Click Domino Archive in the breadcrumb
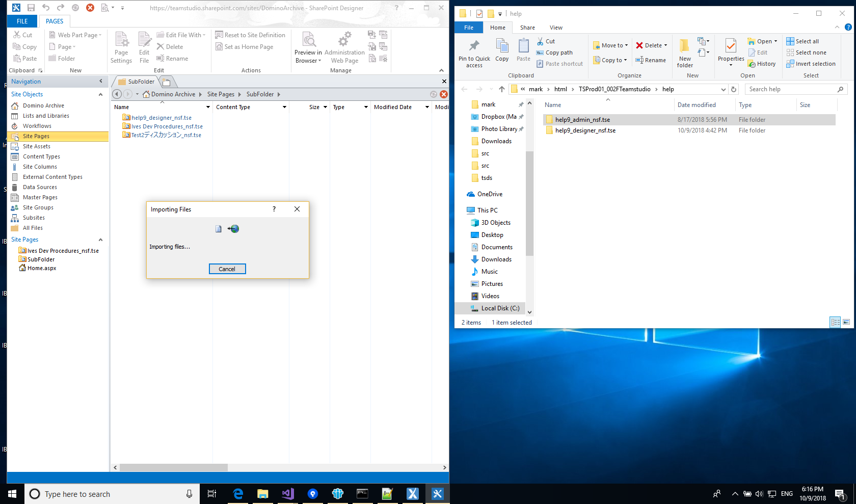This screenshot has width=856, height=504. (x=173, y=94)
